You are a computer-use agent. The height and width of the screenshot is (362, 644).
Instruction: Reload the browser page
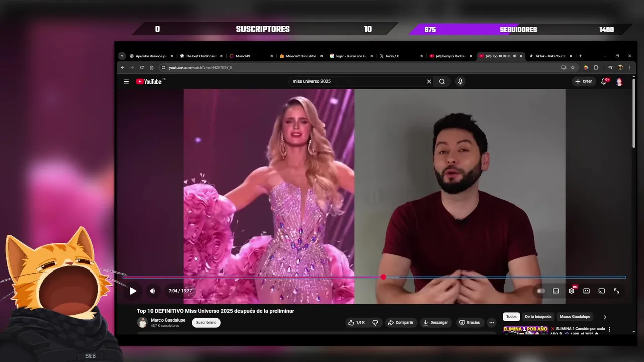pyautogui.click(x=142, y=67)
